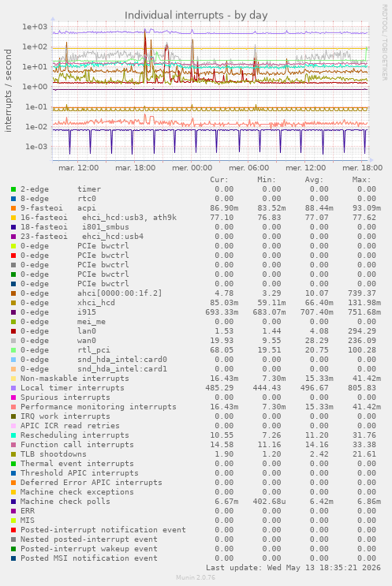Click the RRDTOOL / TOBI OETIKER watermark

[x=384, y=43]
